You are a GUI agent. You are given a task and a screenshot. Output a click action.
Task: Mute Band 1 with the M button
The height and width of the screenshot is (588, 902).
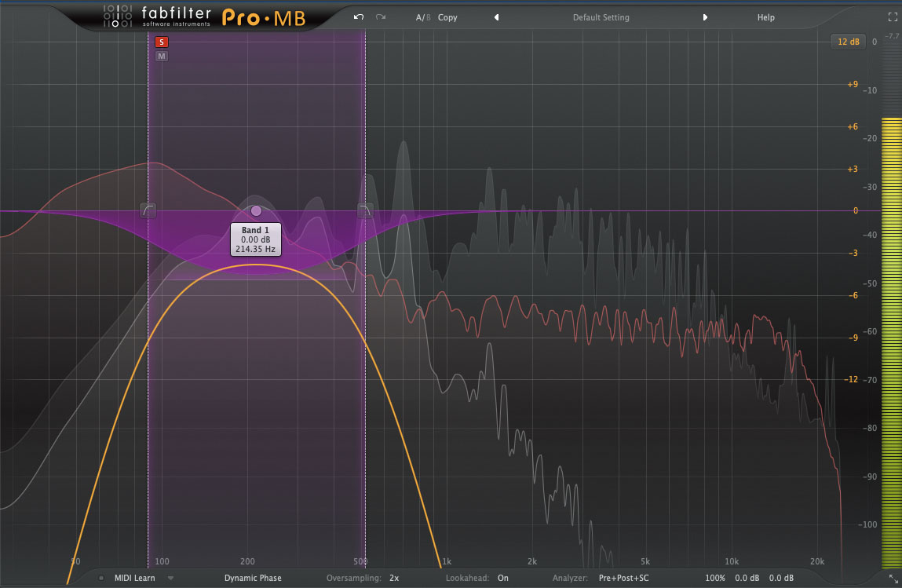pos(162,56)
